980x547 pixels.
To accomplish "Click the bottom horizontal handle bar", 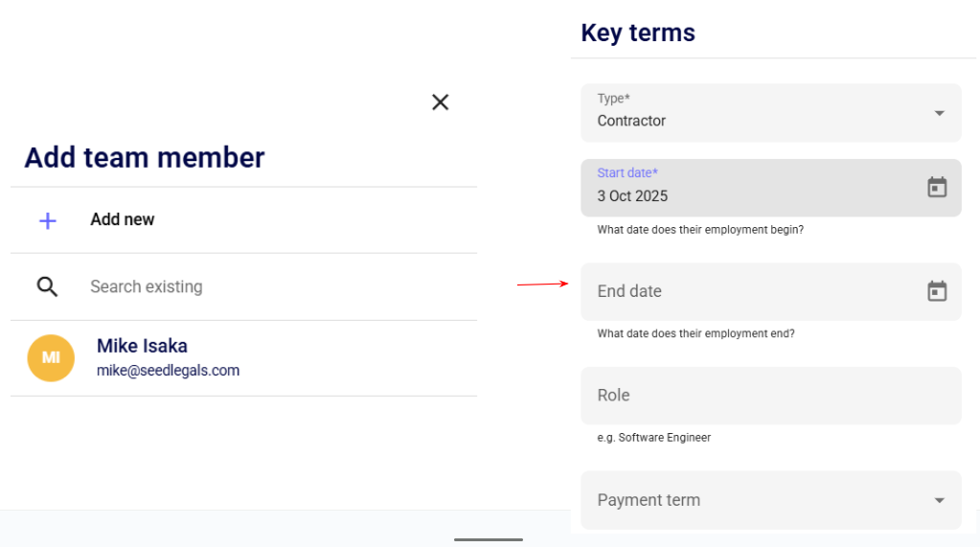I will click(x=489, y=539).
